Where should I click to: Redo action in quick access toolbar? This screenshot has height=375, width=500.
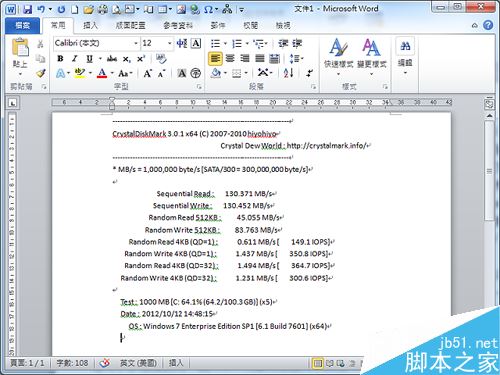pyautogui.click(x=61, y=9)
